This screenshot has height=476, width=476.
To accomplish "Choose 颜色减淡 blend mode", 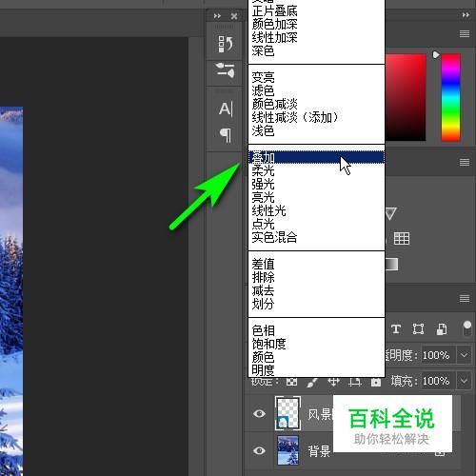I will 316,104.
